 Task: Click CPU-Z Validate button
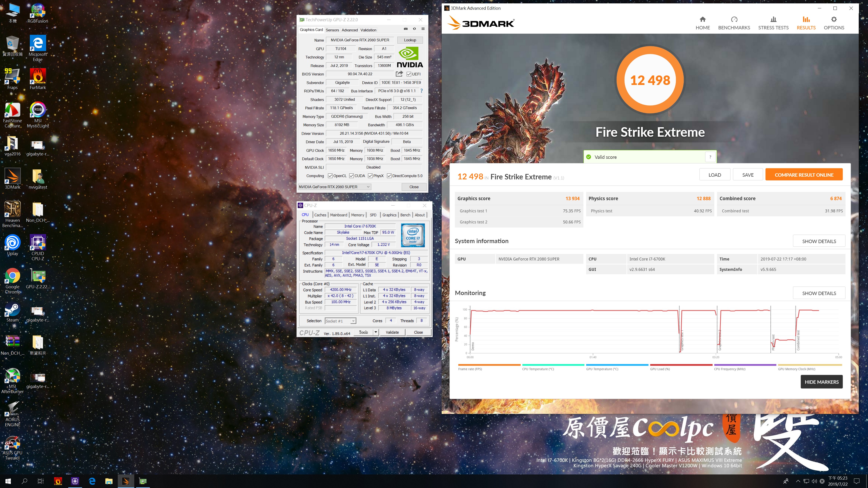click(x=392, y=332)
